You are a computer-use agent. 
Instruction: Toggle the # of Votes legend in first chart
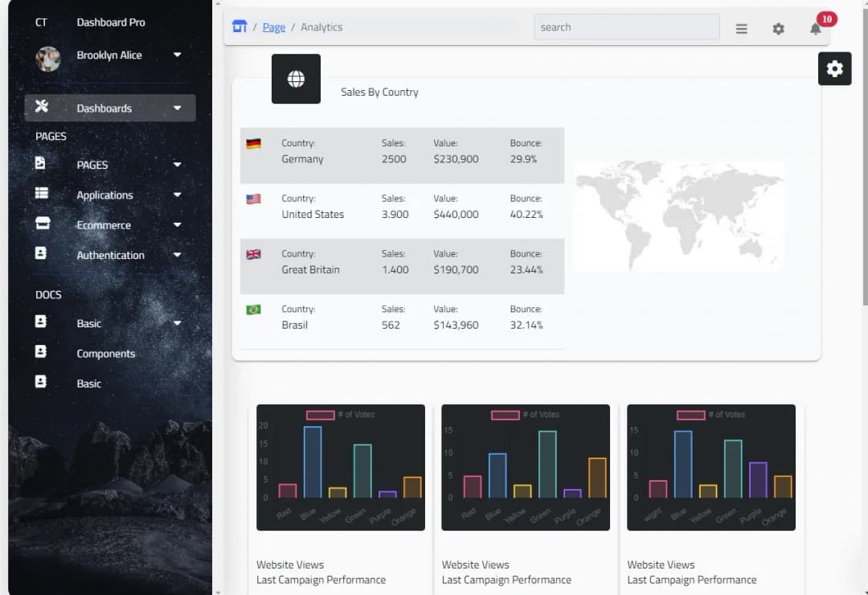[x=340, y=414]
